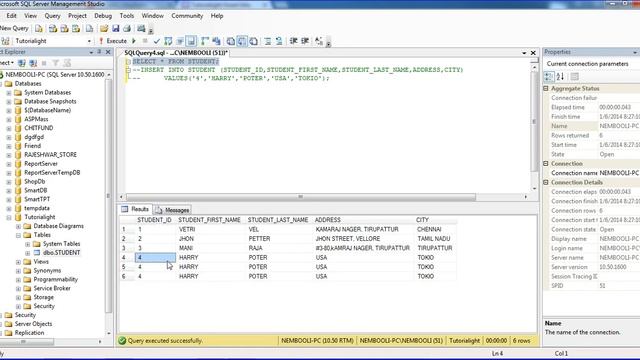
Task: Expand the dbo.STUDENT table node
Action: click(27, 253)
